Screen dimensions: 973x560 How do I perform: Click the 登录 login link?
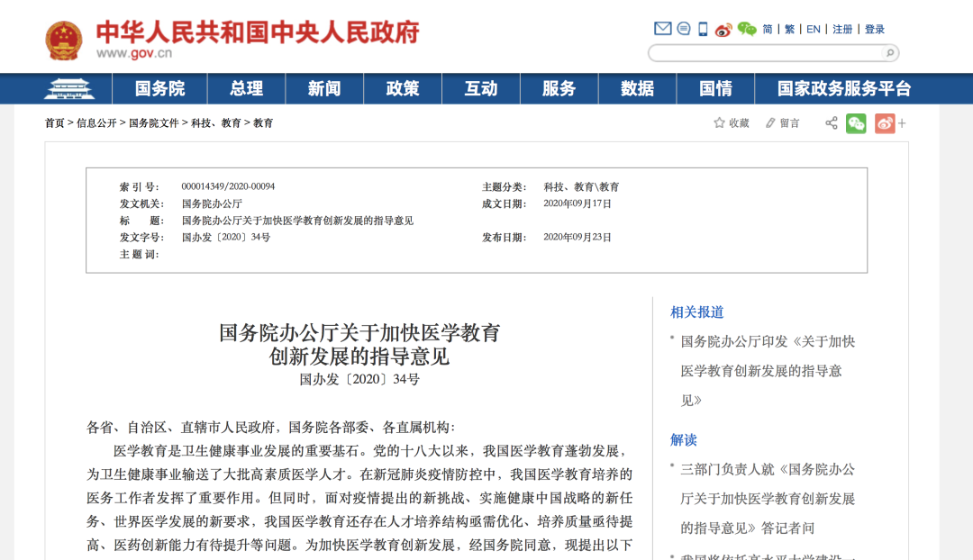click(x=874, y=29)
